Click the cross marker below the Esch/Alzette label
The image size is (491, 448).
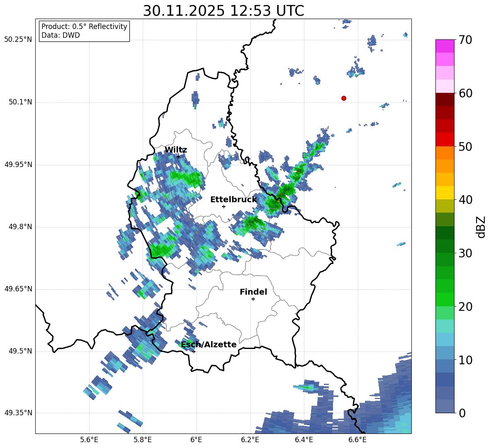(x=194, y=351)
